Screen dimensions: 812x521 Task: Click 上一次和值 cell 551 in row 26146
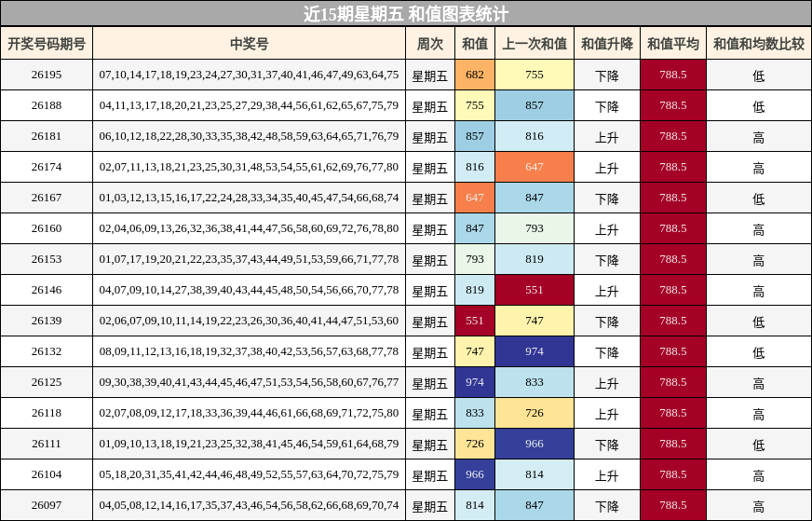point(535,290)
